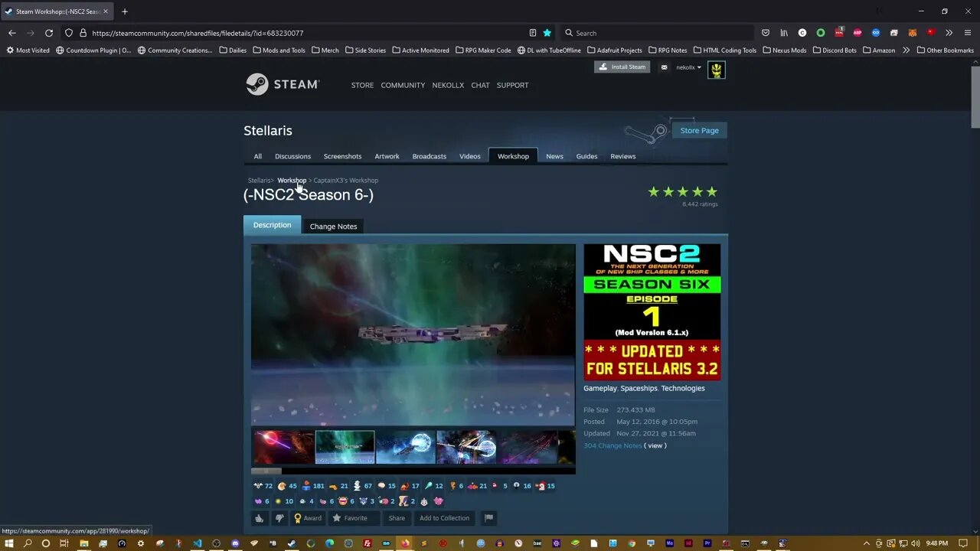Open the Pocket icon in toolbar

(x=766, y=33)
